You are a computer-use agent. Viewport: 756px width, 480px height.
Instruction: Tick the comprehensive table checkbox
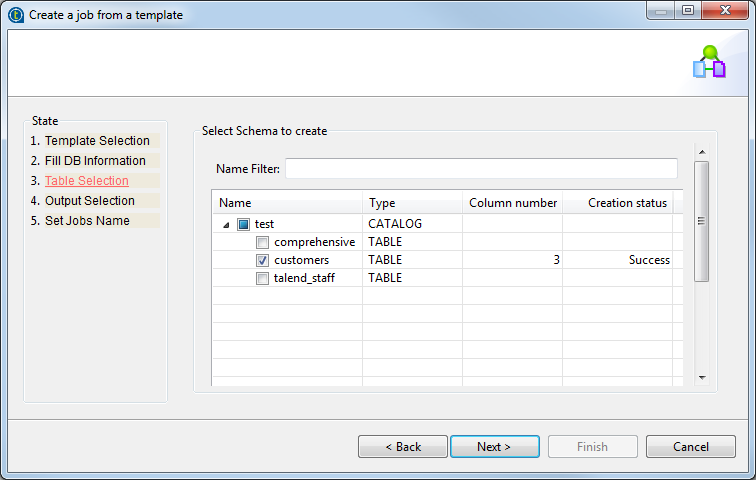coord(262,242)
